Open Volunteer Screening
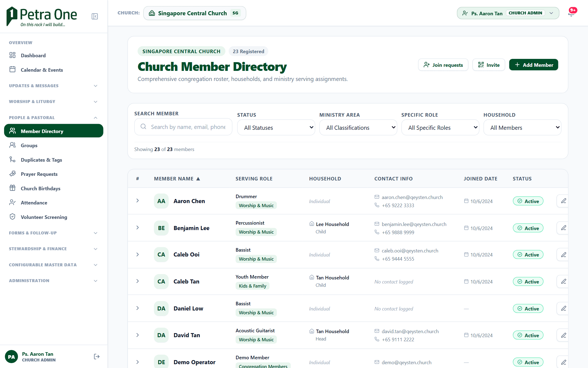 (x=54, y=217)
